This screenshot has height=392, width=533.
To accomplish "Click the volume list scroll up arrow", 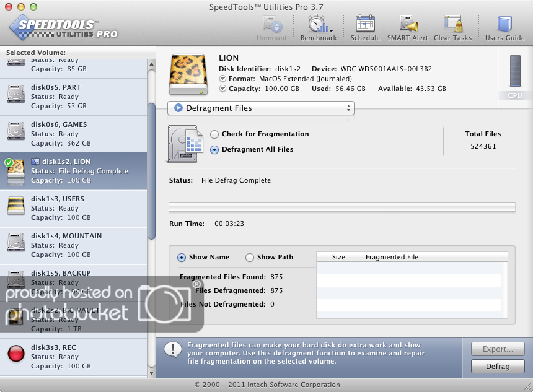I will click(151, 64).
